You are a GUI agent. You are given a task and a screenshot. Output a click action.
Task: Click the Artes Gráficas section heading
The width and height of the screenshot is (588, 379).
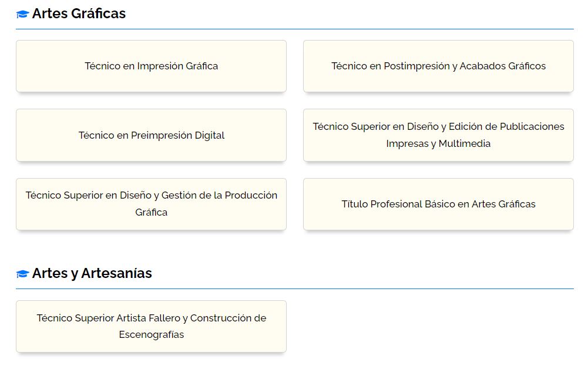79,14
